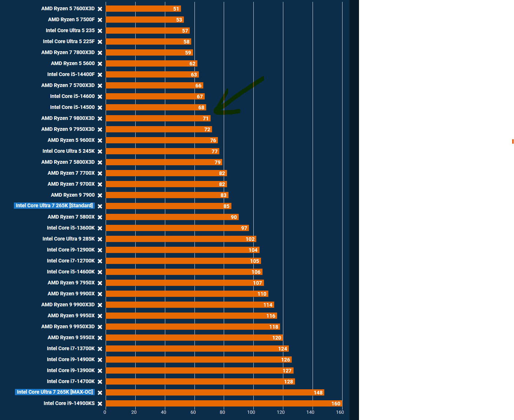Viewport: 514px width, 420px height.
Task: Click the Intel Core i5-14500 label
Action: pyautogui.click(x=72, y=107)
